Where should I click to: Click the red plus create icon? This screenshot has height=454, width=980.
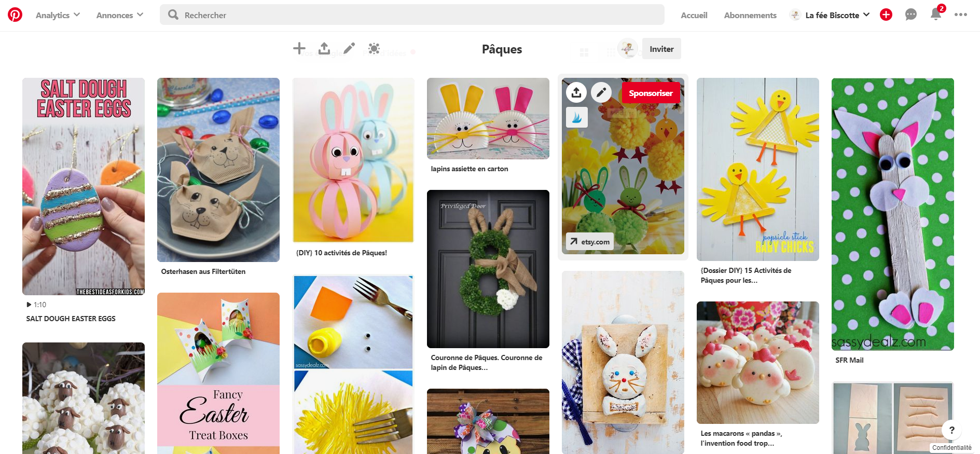pyautogui.click(x=886, y=15)
